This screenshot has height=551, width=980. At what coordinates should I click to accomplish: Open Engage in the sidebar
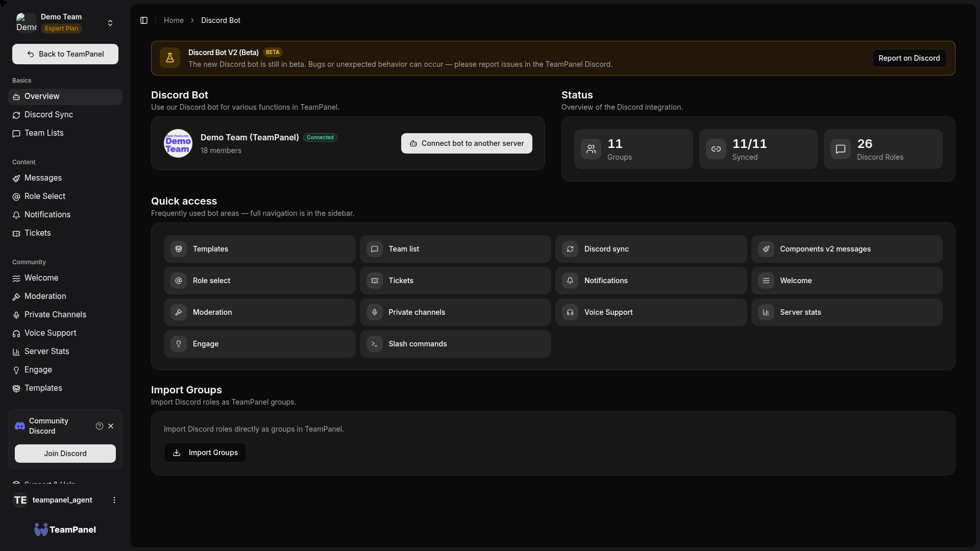65,370
